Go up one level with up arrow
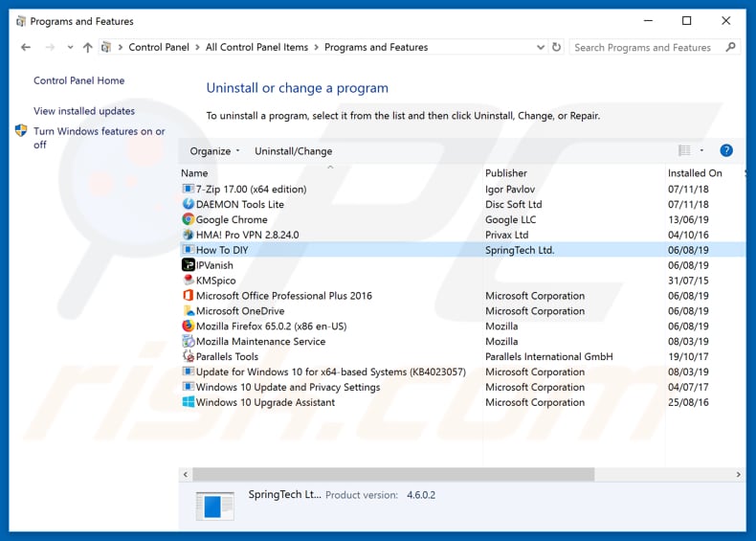This screenshot has height=541, width=756. click(x=87, y=47)
